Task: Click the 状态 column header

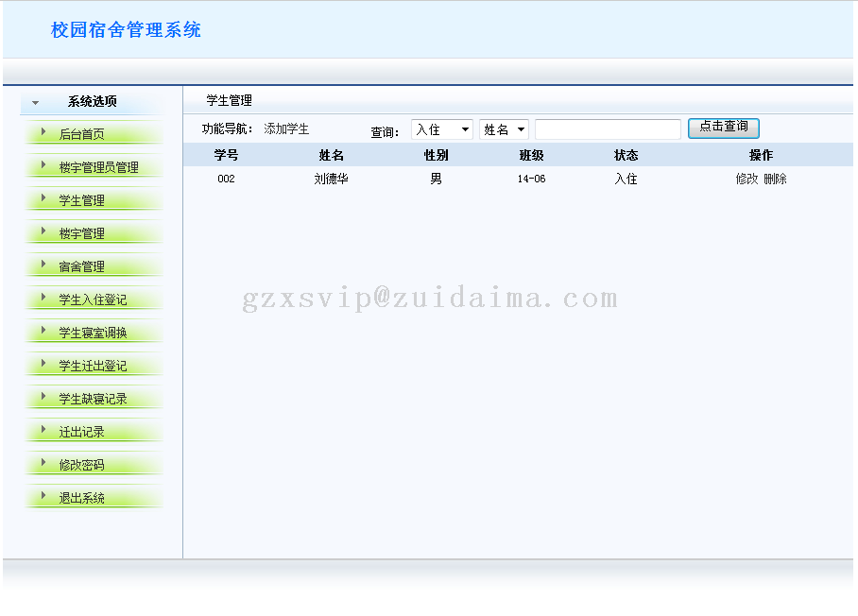Action: coord(626,155)
